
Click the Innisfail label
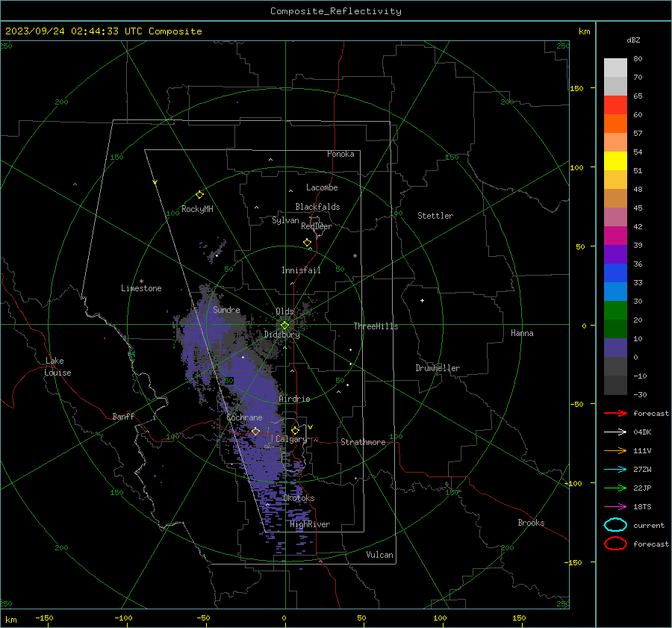(301, 270)
